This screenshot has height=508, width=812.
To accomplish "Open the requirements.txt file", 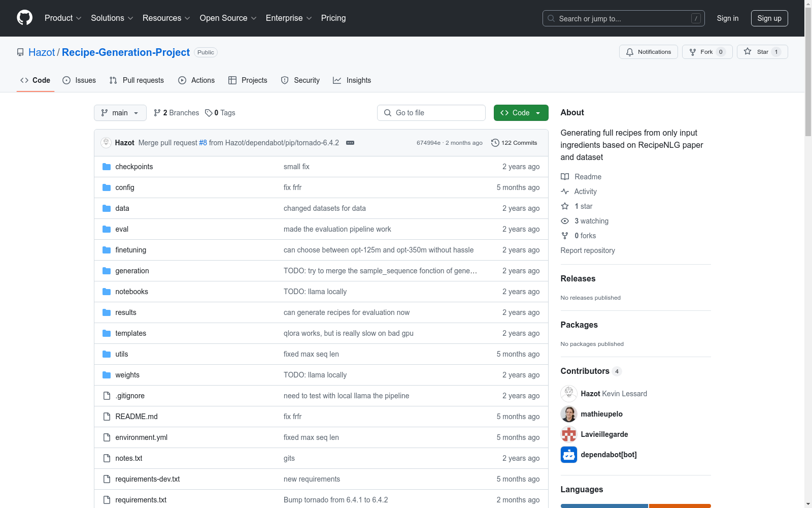I will click(x=141, y=500).
